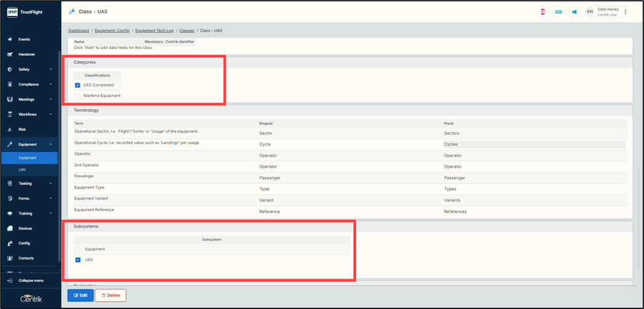
Task: Enable the Equipment subsystem checkbox
Action: pos(77,250)
